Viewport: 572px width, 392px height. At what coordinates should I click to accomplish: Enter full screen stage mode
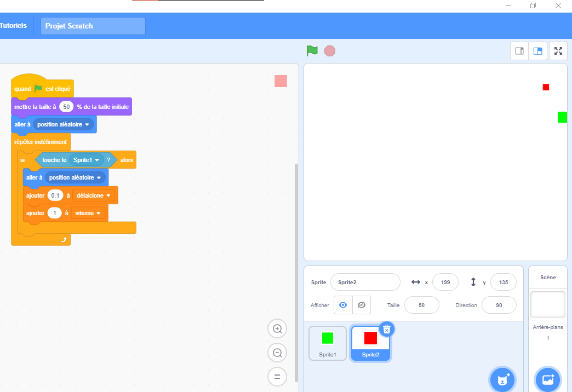tap(558, 51)
